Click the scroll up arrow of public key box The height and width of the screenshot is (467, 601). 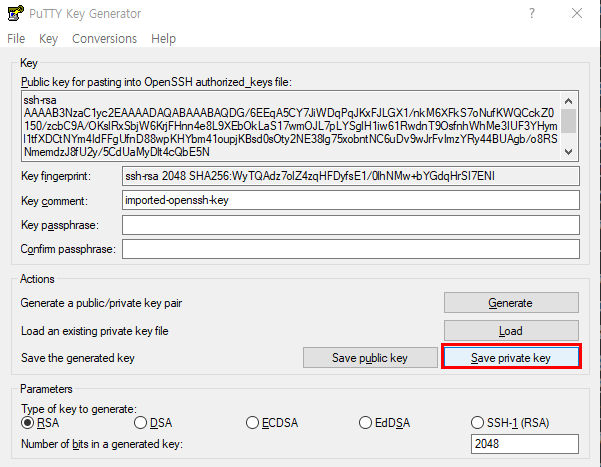pos(569,101)
